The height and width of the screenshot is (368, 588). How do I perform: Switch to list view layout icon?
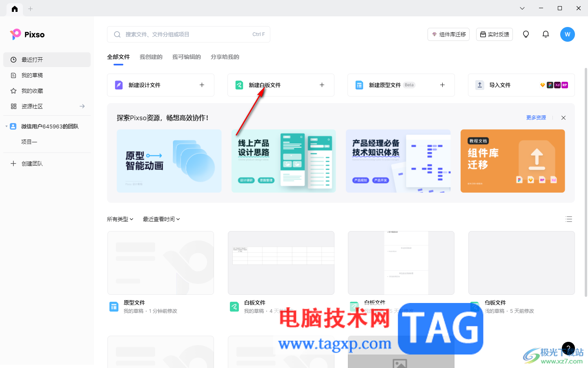pyautogui.click(x=569, y=219)
